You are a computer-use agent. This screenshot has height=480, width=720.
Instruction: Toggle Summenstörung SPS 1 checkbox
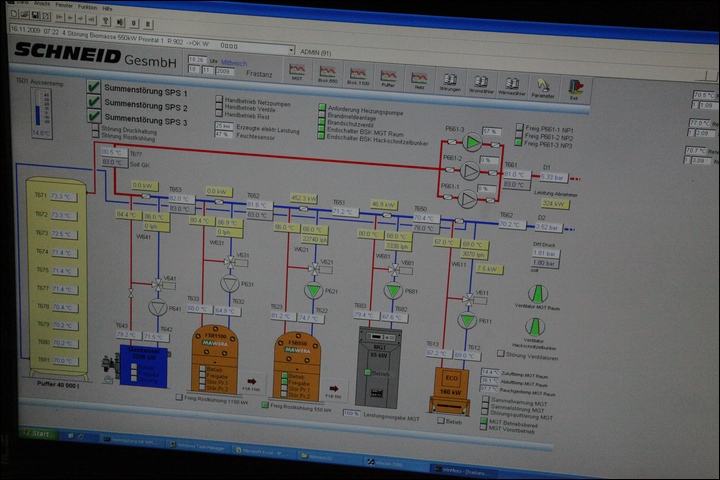(x=94, y=88)
